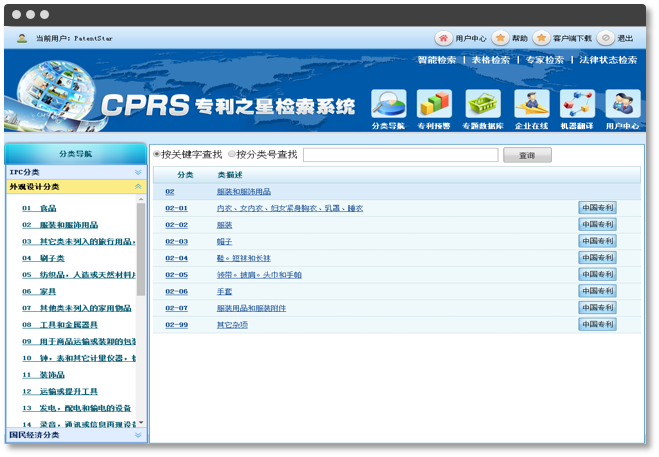659x457 pixels.
Task: Click 中国专利 button for row 02-02
Action: 597,225
